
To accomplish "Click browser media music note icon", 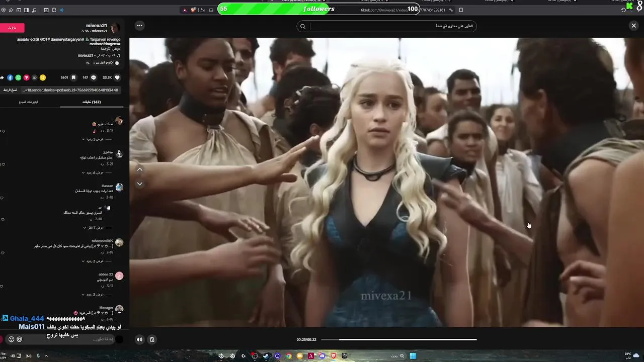I will [x=34, y=10].
